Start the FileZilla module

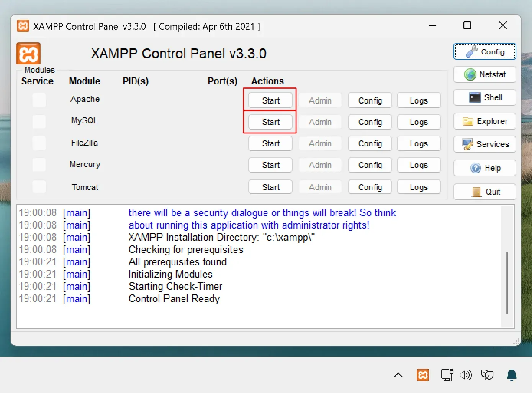pos(270,143)
